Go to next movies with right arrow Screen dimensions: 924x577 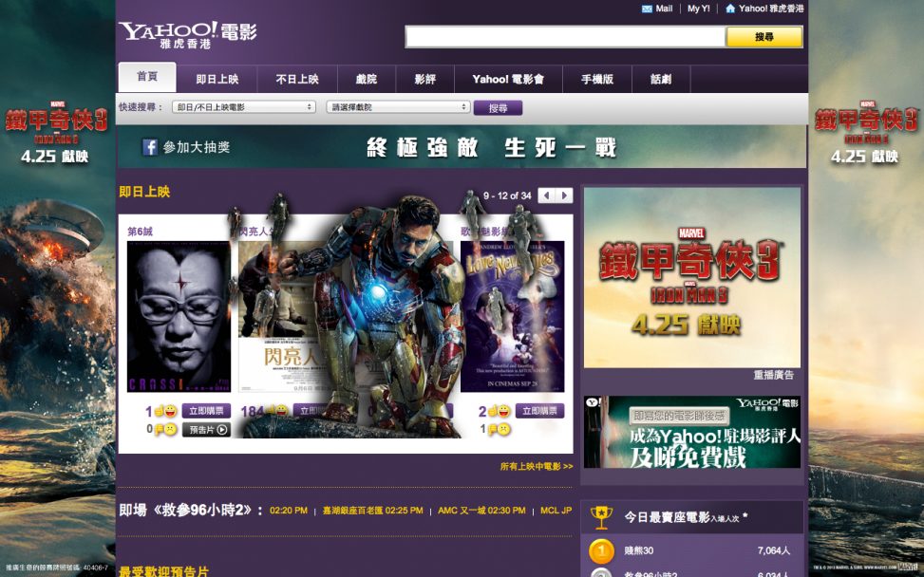(x=564, y=195)
